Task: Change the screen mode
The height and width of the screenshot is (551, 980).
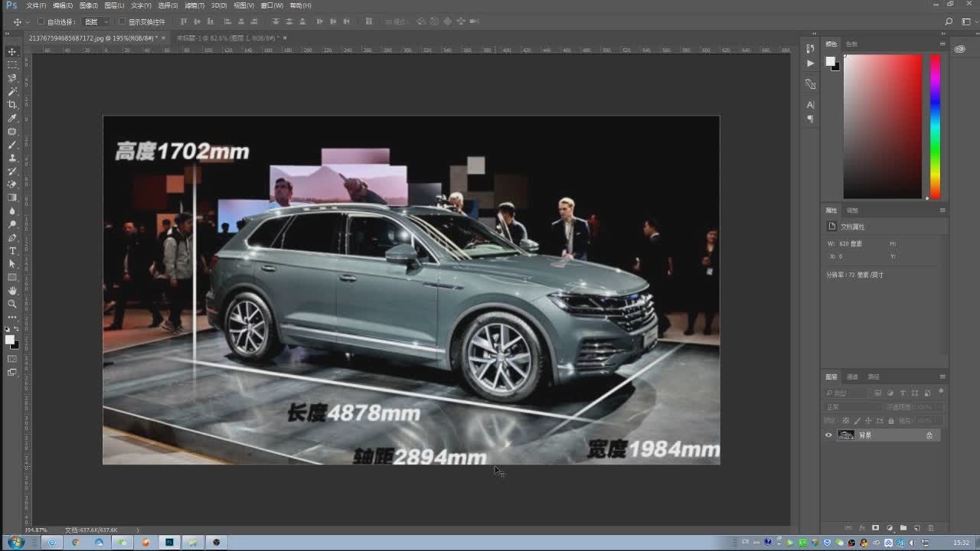Action: point(12,373)
